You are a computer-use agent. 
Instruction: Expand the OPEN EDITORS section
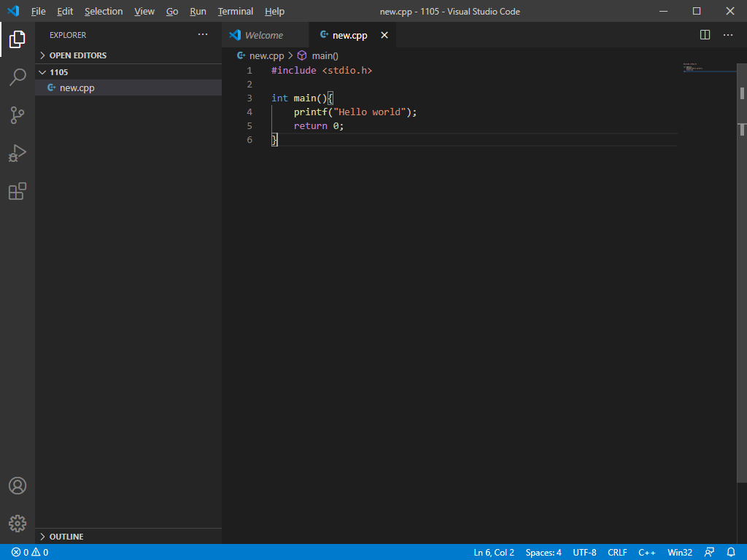pyautogui.click(x=128, y=55)
